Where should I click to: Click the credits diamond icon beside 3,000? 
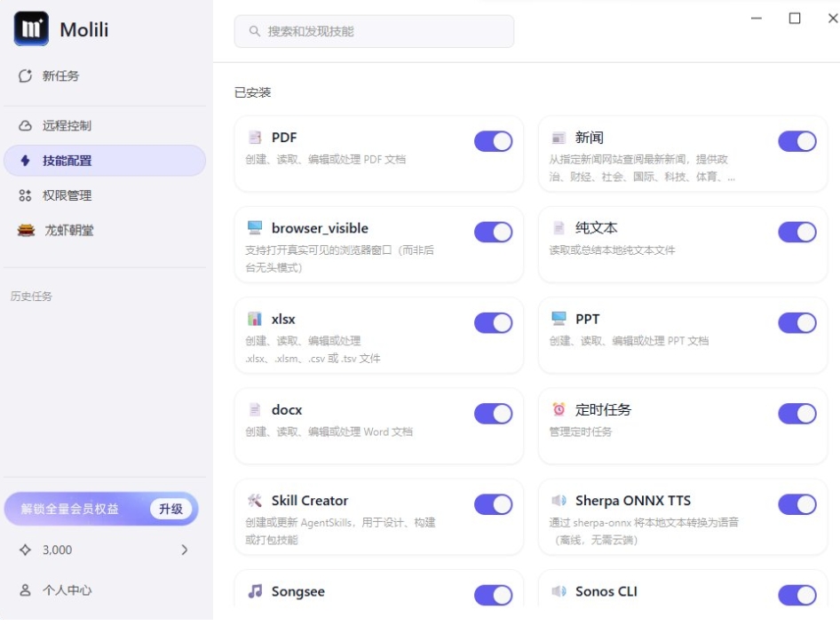pyautogui.click(x=25, y=550)
